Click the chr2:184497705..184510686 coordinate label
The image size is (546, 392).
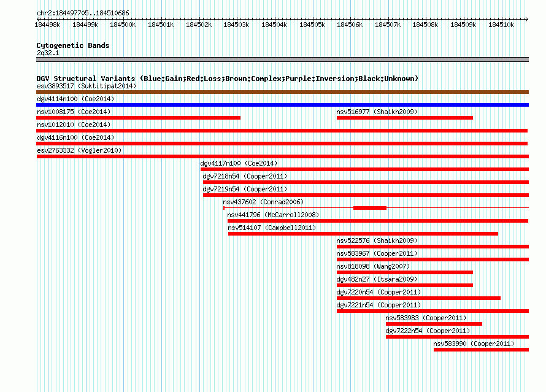(x=83, y=13)
